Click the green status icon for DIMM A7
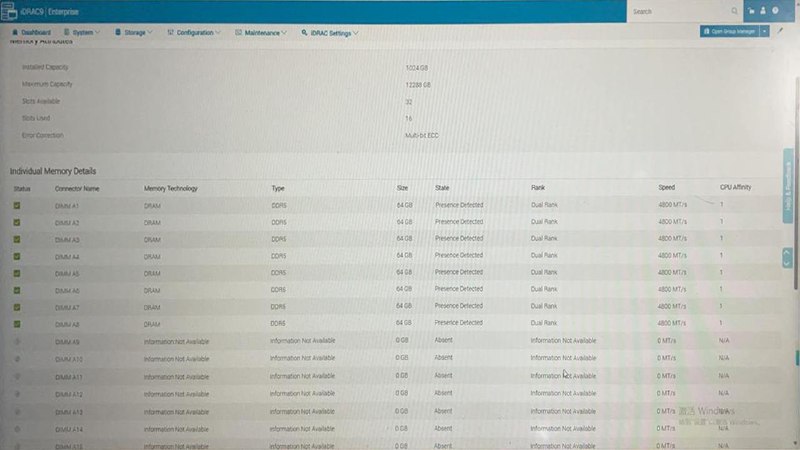The width and height of the screenshot is (800, 450). 17,307
